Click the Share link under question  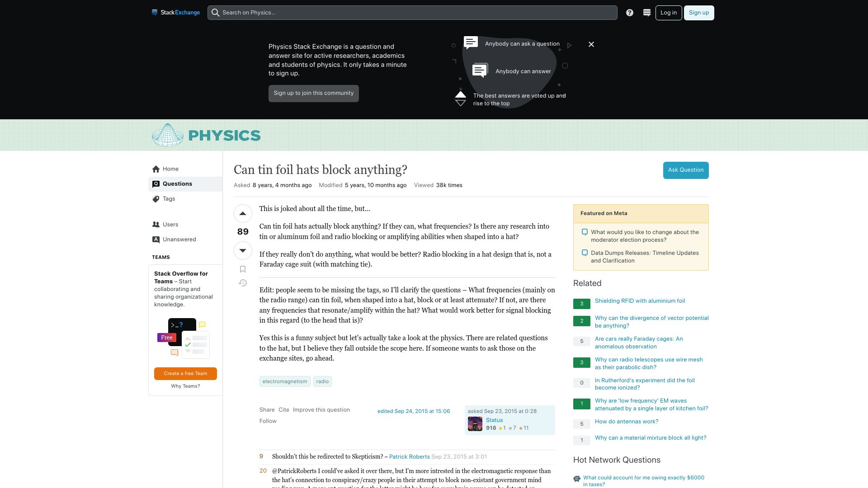point(267,410)
